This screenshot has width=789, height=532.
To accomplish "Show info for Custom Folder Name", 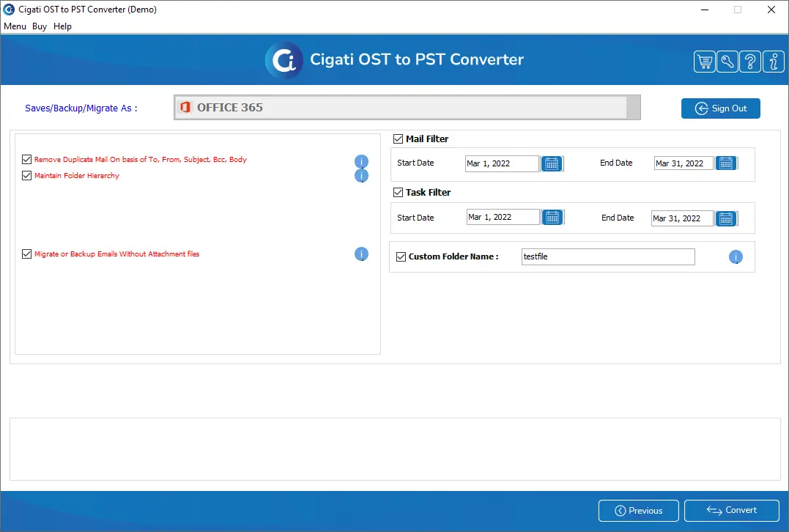I will 736,257.
